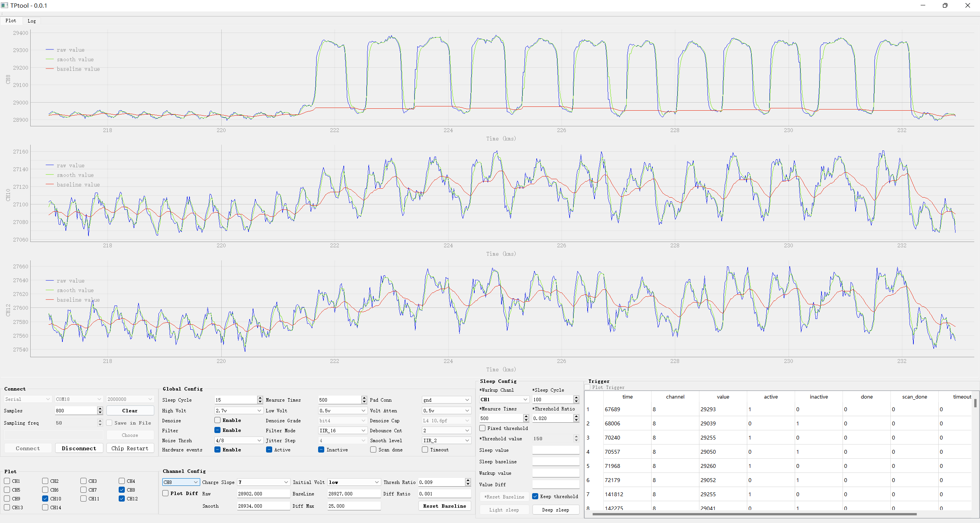The height and width of the screenshot is (523, 980).
Task: Click the Clear button
Action: [x=130, y=410]
